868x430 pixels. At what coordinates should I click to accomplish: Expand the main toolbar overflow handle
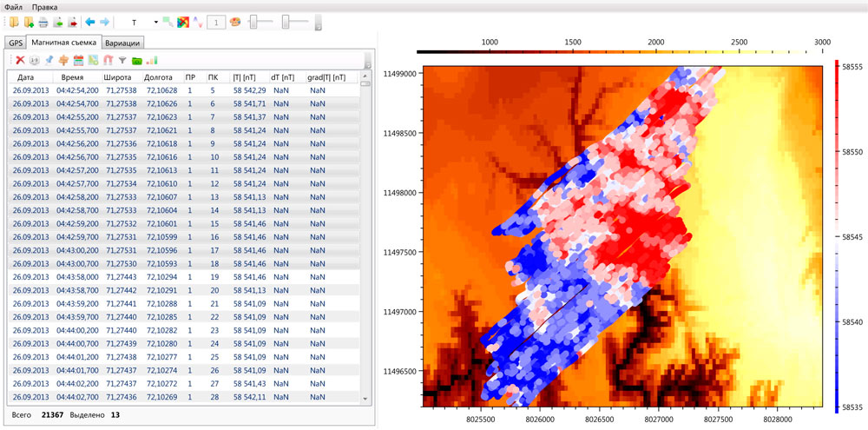tap(318, 22)
